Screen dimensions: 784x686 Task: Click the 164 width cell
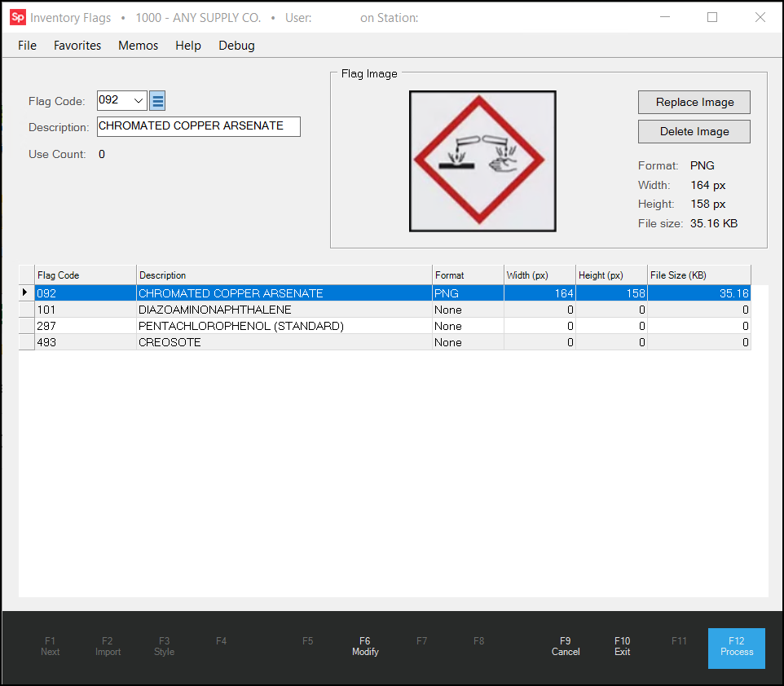(540, 293)
